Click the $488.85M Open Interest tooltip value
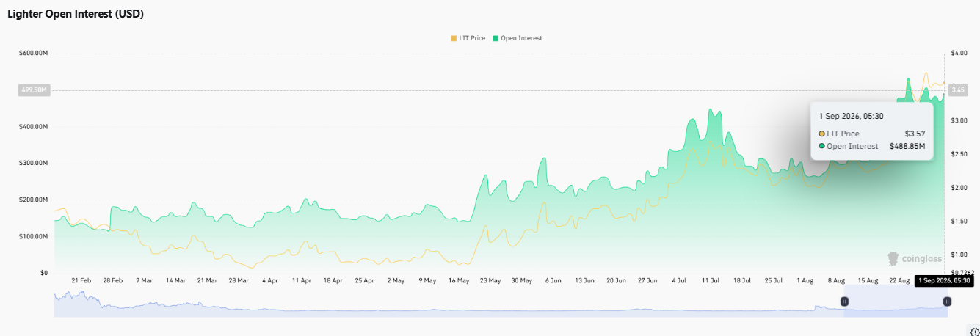 point(907,146)
